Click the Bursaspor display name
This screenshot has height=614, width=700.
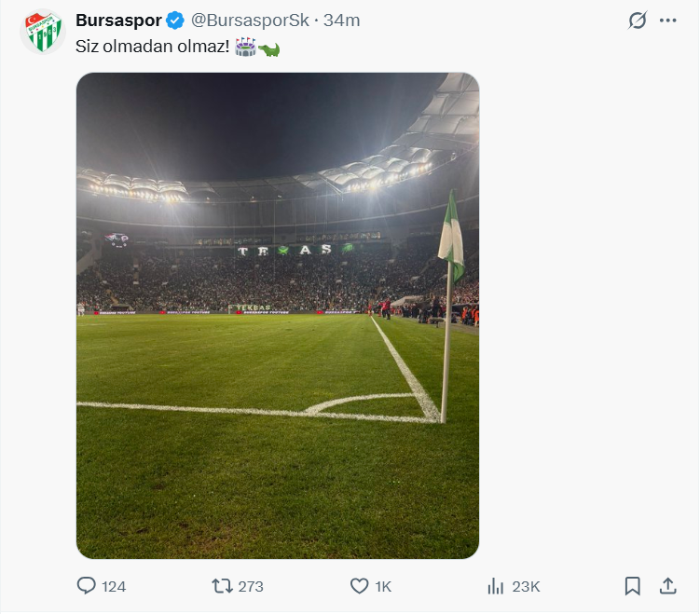(118, 20)
